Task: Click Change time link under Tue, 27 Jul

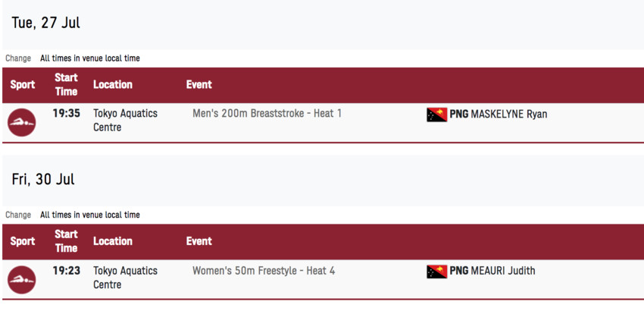Action: 18,58
